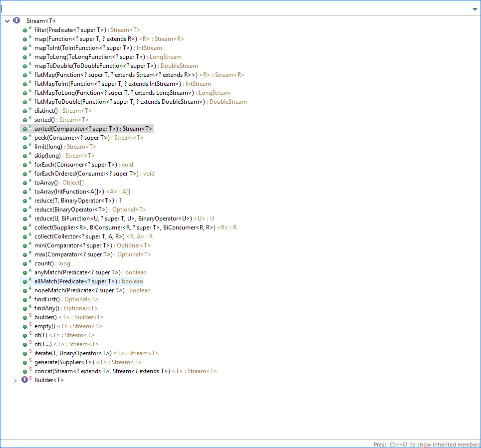Viewport: 481px width, 448px height.
Task: Click the filter text input field
Action: point(235,8)
